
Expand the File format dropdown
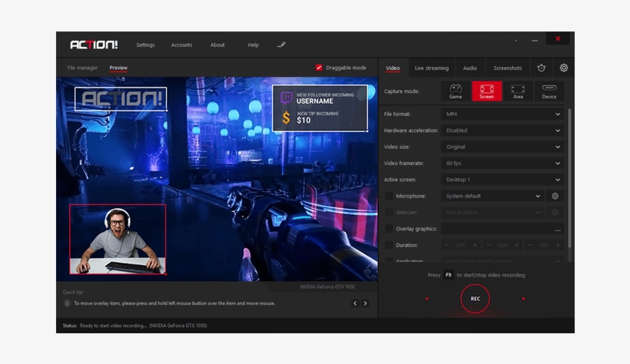(x=503, y=114)
